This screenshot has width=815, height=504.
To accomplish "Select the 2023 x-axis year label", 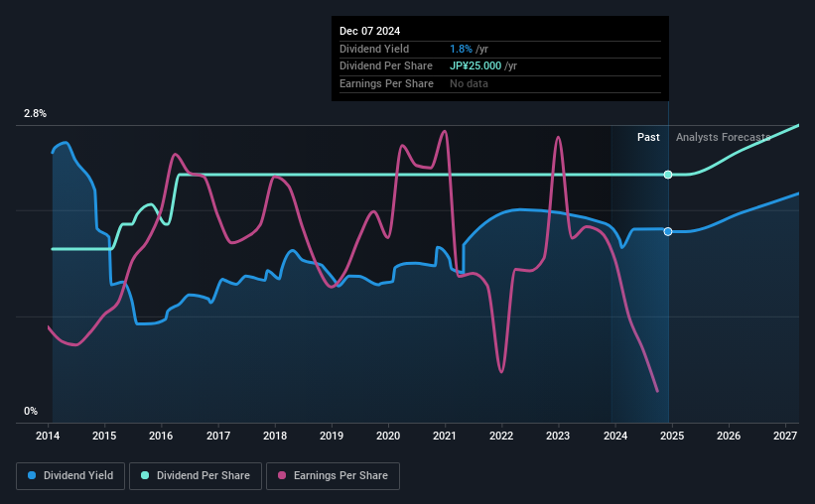I will click(558, 436).
